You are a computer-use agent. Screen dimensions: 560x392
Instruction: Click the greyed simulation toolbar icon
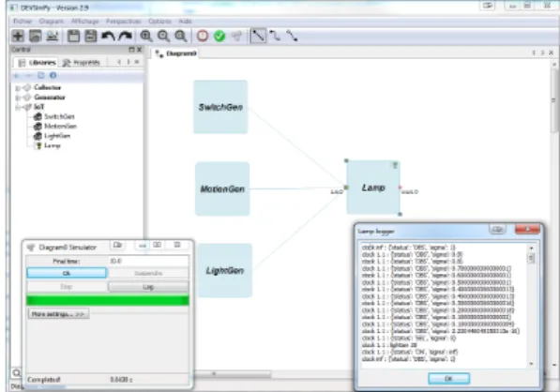coord(236,36)
